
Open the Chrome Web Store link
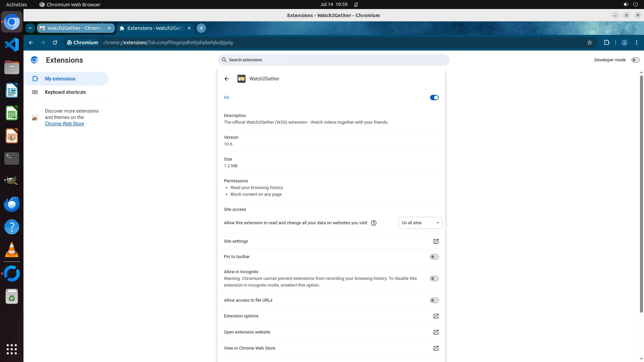coord(64,124)
